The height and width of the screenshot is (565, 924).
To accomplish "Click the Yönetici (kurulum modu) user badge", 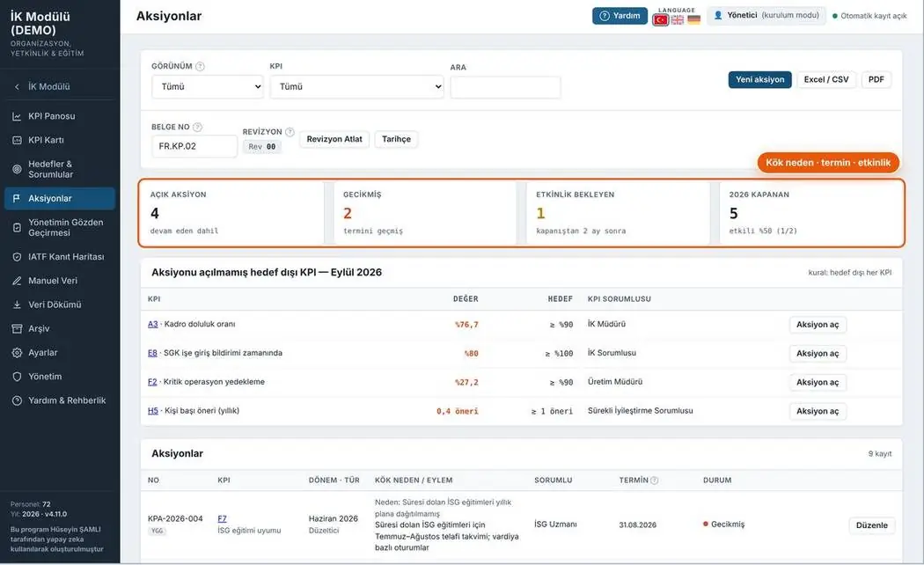I will 766,15.
